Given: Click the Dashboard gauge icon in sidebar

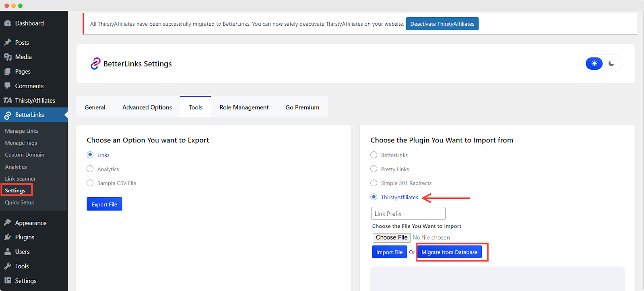Looking at the screenshot, I should click(x=8, y=23).
